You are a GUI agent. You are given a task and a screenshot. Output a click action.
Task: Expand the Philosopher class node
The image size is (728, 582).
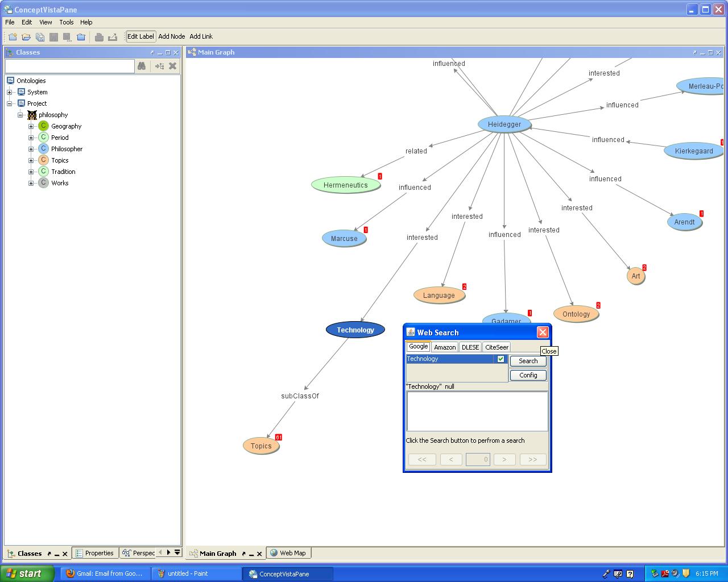click(31, 149)
